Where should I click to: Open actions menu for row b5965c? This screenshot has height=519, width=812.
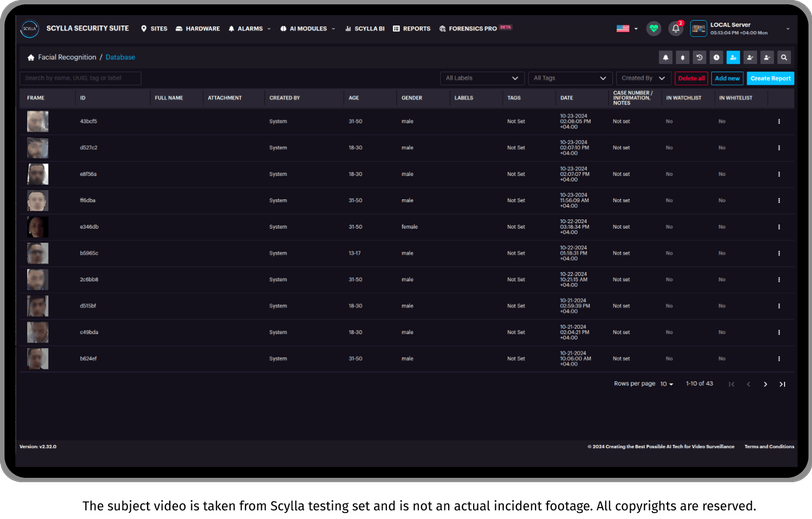[x=779, y=253]
